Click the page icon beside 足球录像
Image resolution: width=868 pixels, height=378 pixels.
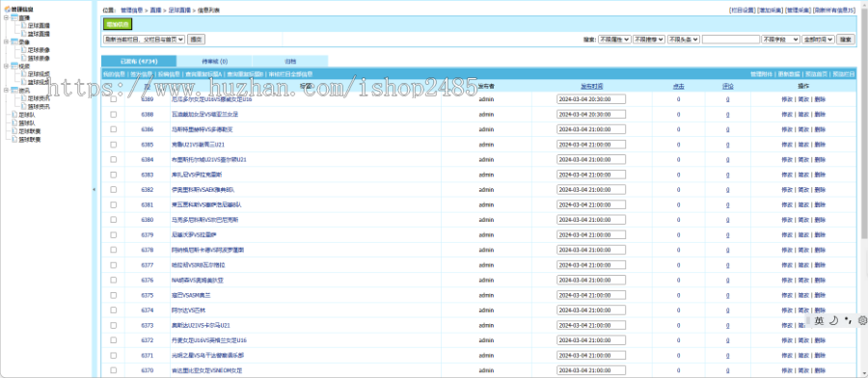coord(24,50)
